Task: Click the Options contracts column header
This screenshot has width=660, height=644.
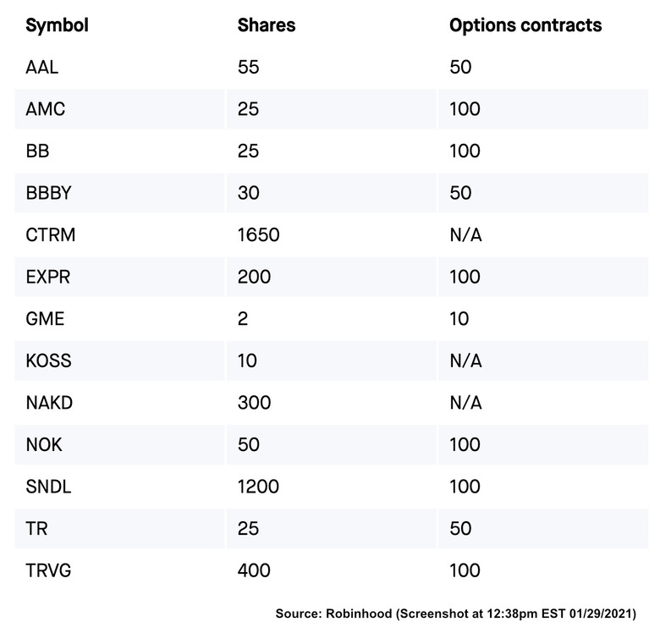Action: 525,25
